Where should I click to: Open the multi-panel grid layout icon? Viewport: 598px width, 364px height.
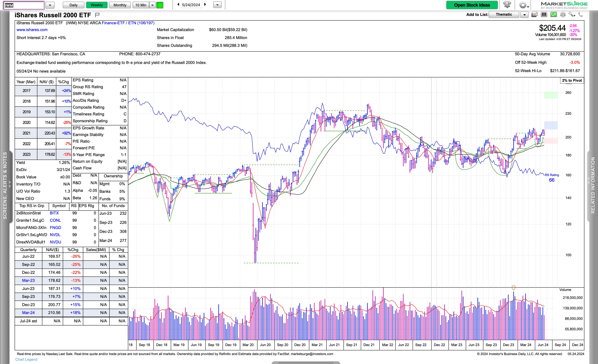pyautogui.click(x=544, y=15)
